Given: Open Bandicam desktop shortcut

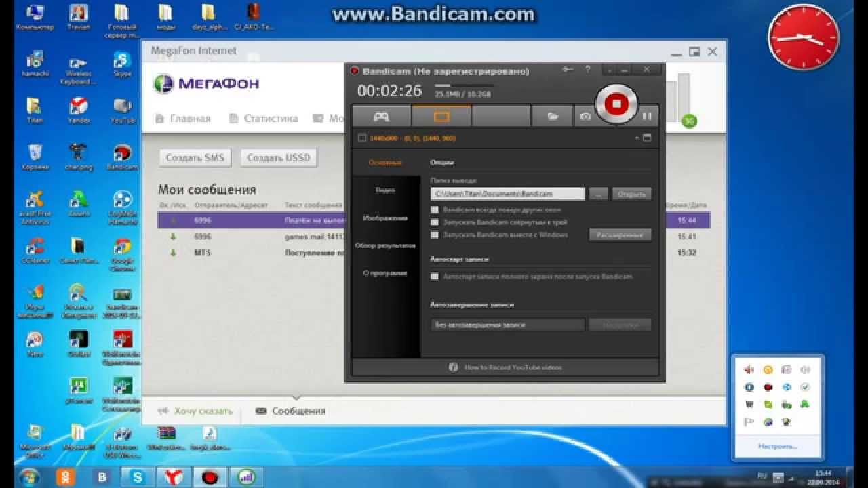Looking at the screenshot, I should point(123,157).
